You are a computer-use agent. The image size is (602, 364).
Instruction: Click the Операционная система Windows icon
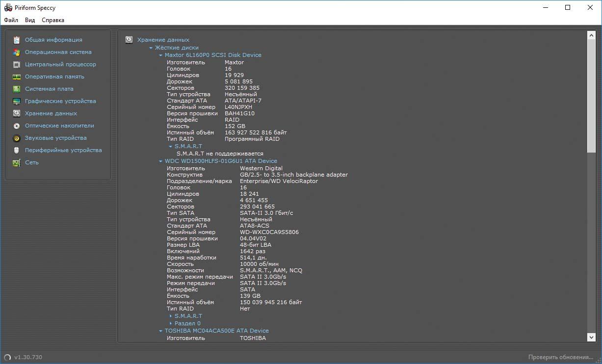(17, 52)
